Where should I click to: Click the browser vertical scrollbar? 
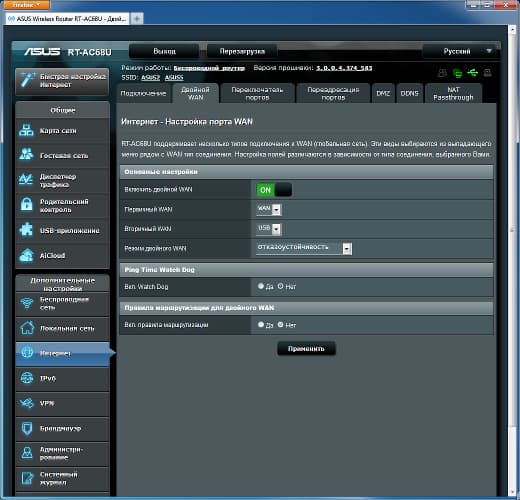512,260
